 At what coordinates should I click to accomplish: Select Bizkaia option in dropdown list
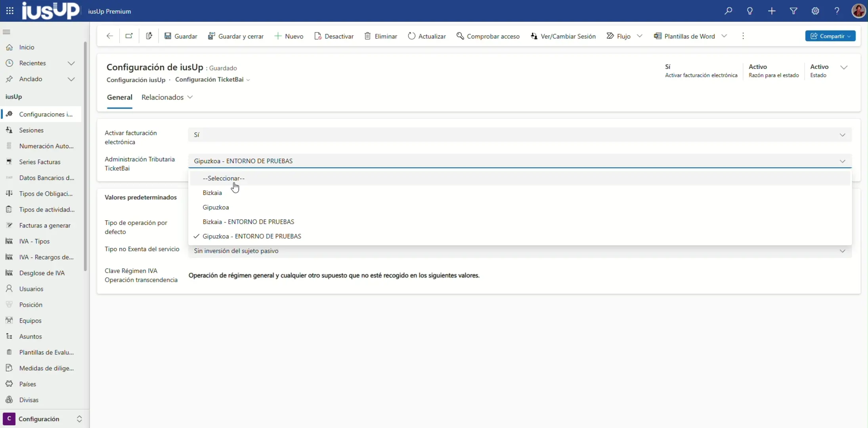tap(212, 193)
